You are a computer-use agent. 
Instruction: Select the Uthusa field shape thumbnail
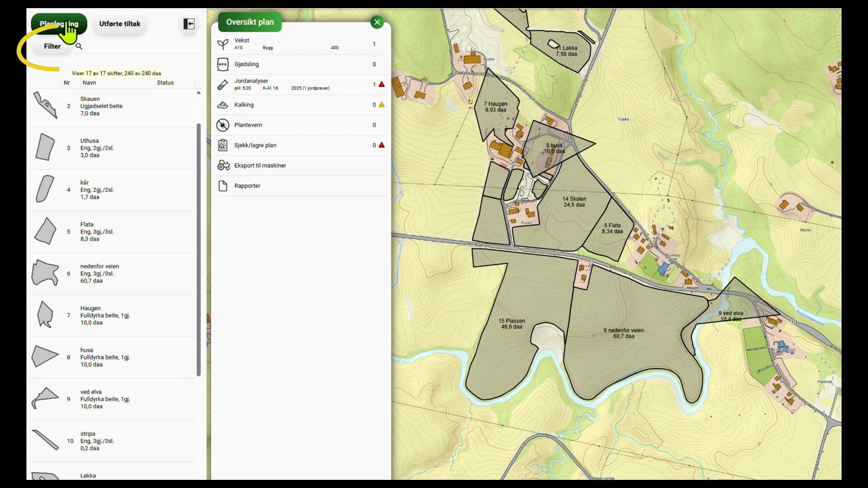click(45, 147)
